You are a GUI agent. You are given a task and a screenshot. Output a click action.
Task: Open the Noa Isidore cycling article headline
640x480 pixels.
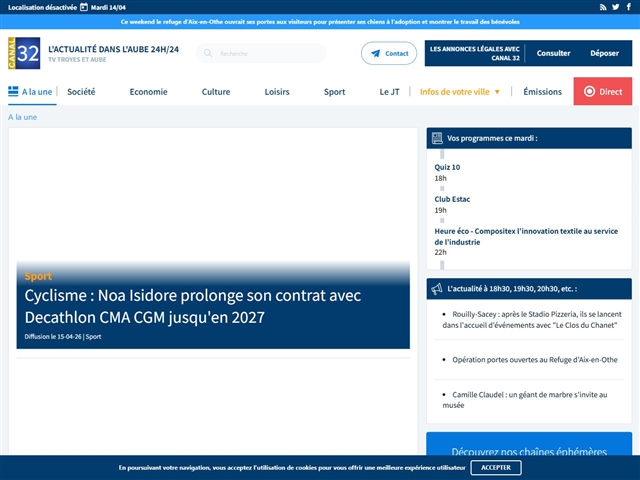[193, 306]
